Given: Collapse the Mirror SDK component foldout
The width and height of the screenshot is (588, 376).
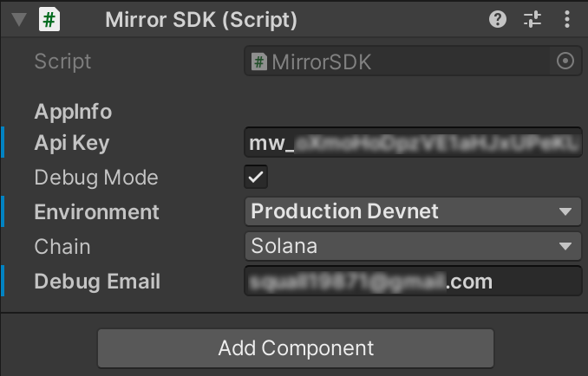Looking at the screenshot, I should point(19,19).
